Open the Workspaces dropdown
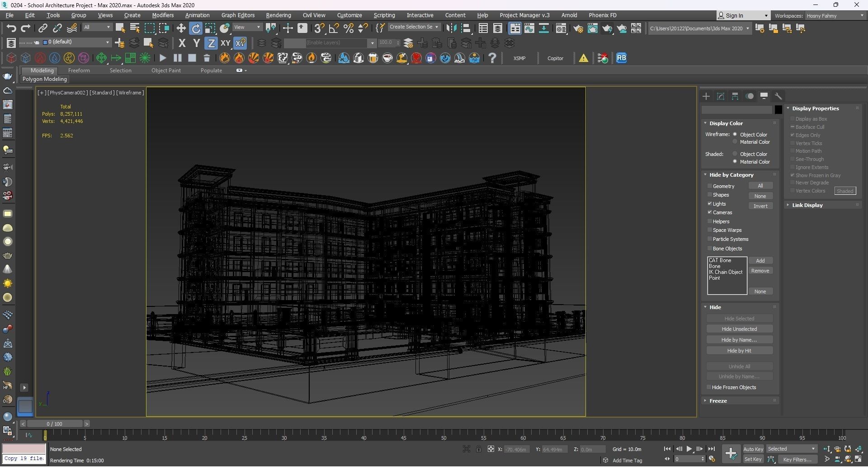This screenshot has width=868, height=470. pyautogui.click(x=835, y=15)
